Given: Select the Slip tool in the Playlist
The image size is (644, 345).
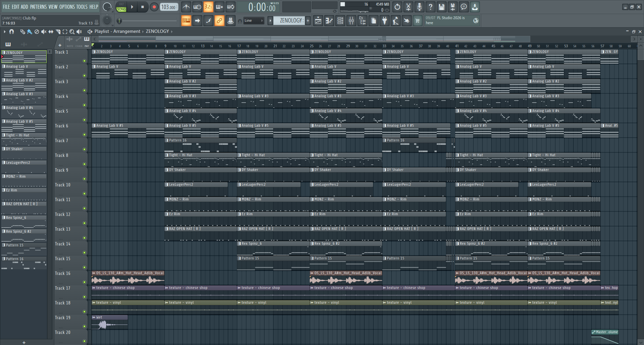Looking at the screenshot, I should point(51,32).
